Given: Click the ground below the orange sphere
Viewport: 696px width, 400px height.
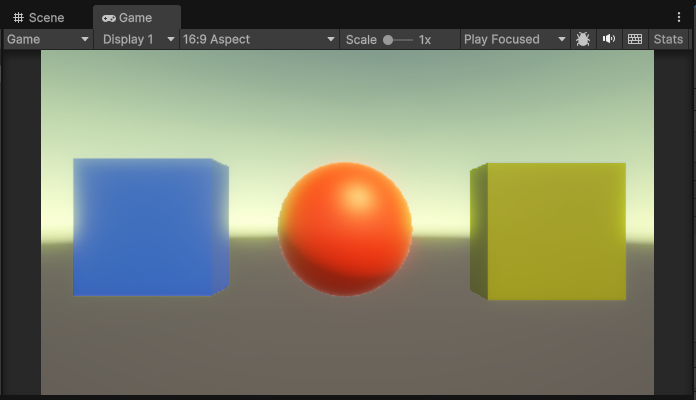Looking at the screenshot, I should coord(345,345).
